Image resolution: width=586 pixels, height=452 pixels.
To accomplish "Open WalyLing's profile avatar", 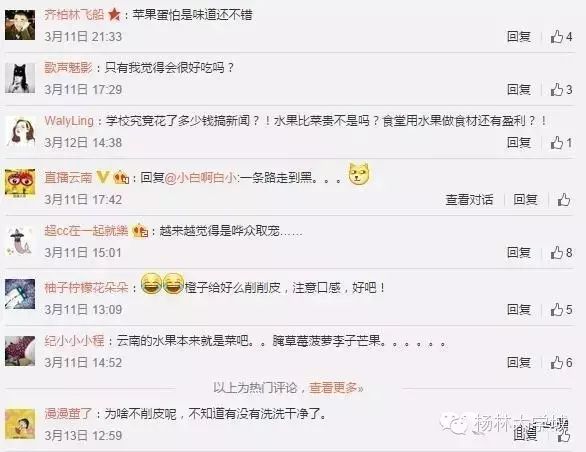I will 20,131.
